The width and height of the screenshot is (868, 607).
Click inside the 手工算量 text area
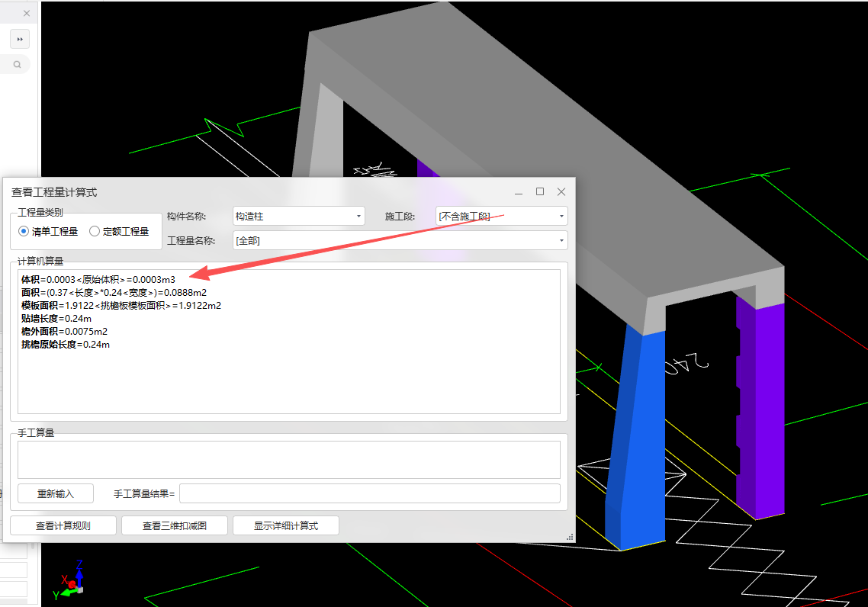point(289,460)
